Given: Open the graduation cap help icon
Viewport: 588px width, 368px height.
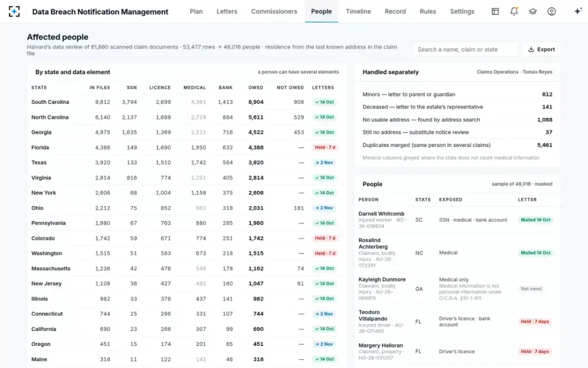Looking at the screenshot, I should pyautogui.click(x=533, y=11).
